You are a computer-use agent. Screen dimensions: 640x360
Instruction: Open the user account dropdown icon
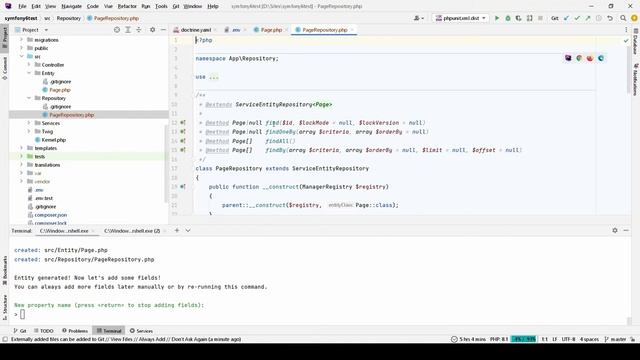(418, 18)
